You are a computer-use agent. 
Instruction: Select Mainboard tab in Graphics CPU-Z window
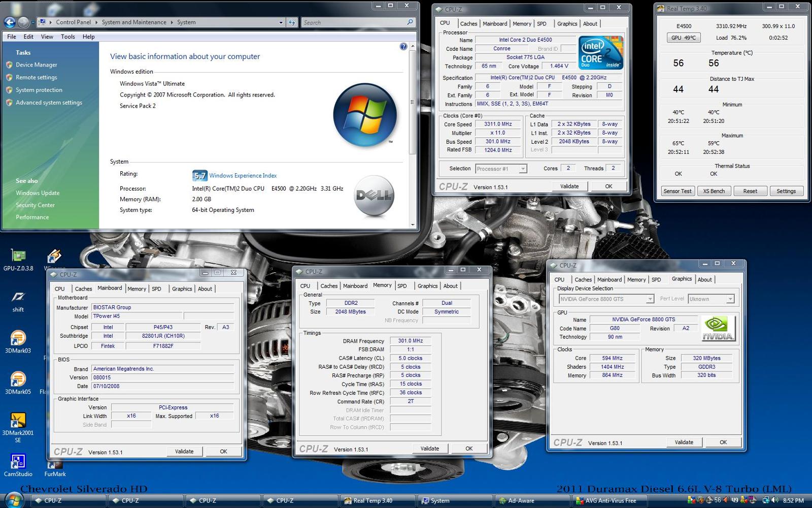[x=609, y=280]
